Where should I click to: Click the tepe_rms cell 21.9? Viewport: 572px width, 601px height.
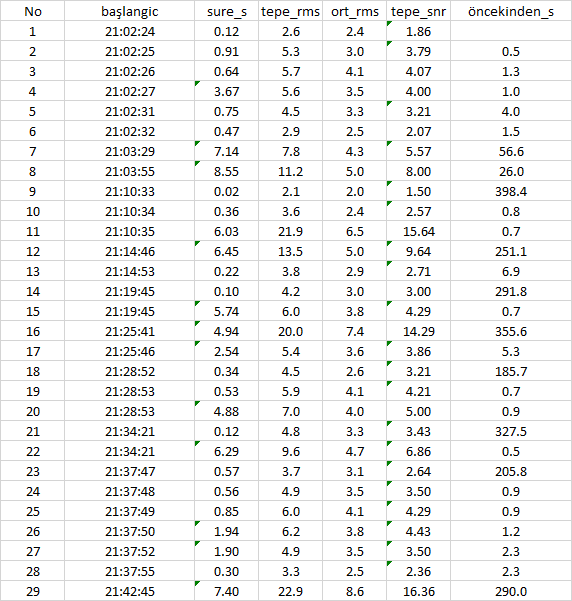tap(291, 232)
